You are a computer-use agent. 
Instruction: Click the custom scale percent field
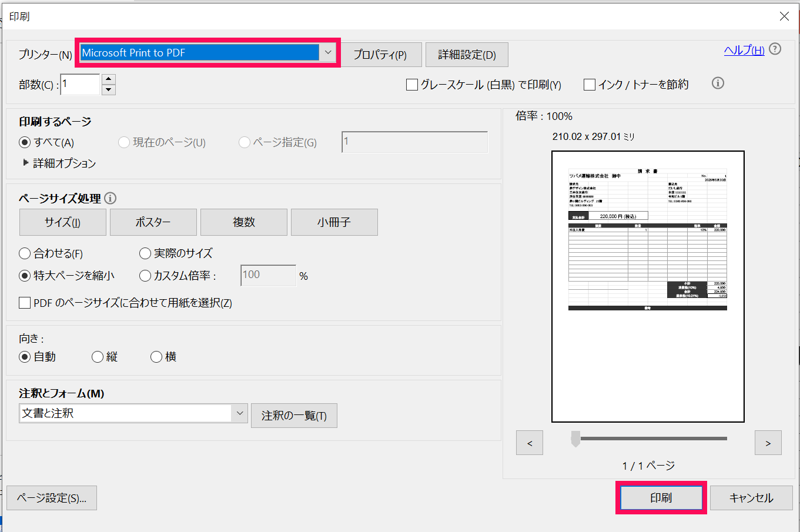(x=269, y=275)
